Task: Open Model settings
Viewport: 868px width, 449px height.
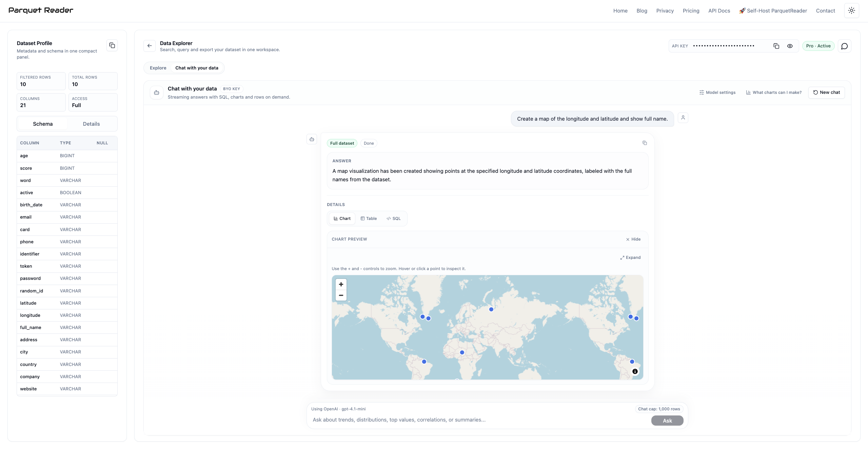Action: [x=717, y=92]
